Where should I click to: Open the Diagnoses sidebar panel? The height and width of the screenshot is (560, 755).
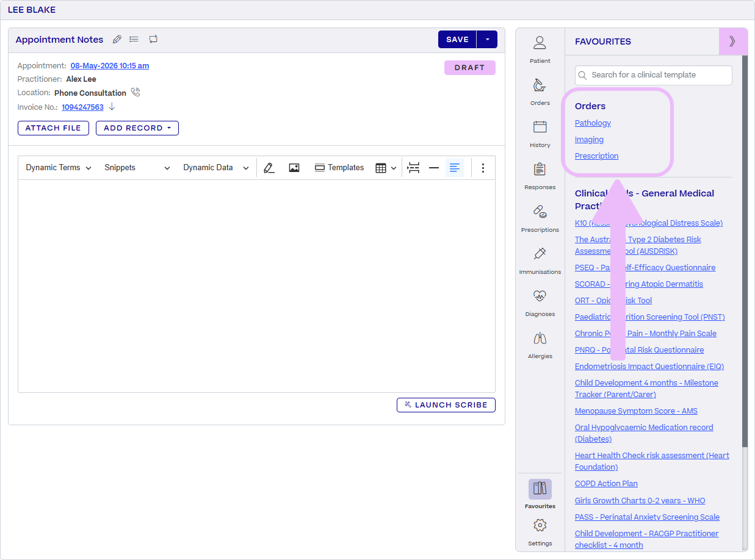click(540, 303)
